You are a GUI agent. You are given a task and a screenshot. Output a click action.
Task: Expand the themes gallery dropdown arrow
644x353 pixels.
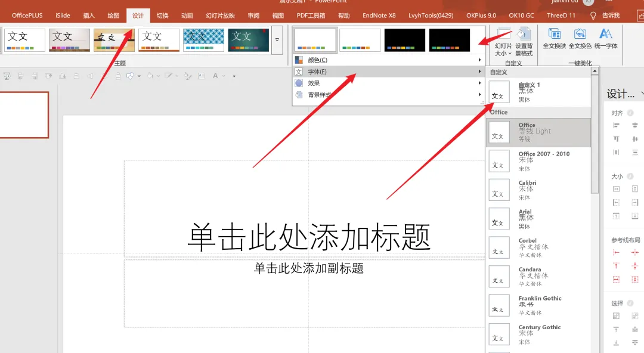pyautogui.click(x=277, y=40)
